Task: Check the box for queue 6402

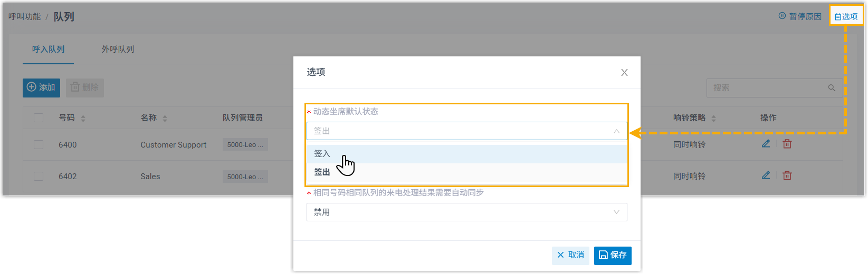Action: click(x=39, y=176)
